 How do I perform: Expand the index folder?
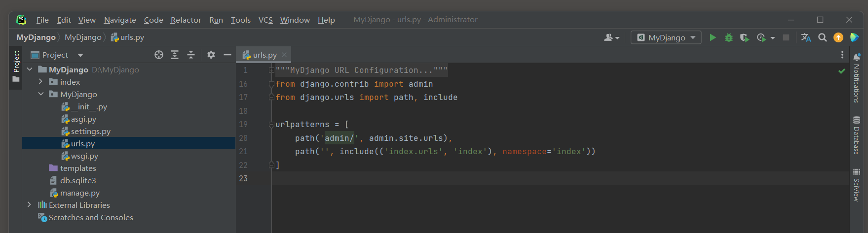click(x=41, y=82)
